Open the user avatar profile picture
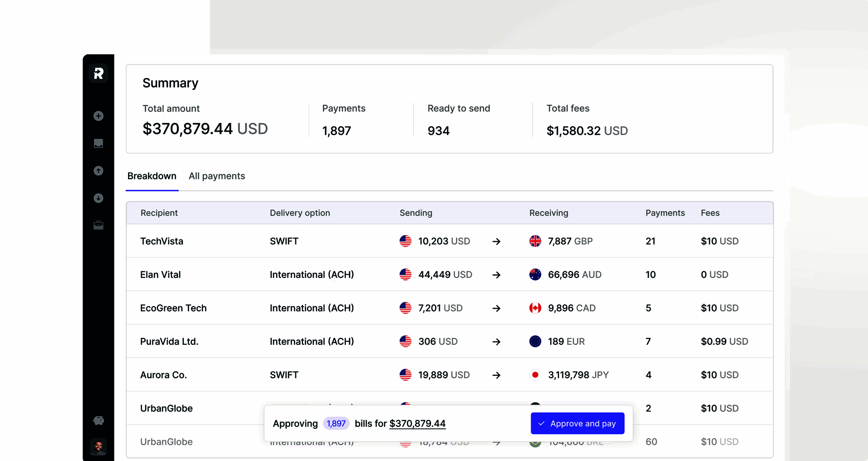Image resolution: width=868 pixels, height=461 pixels. click(x=98, y=447)
